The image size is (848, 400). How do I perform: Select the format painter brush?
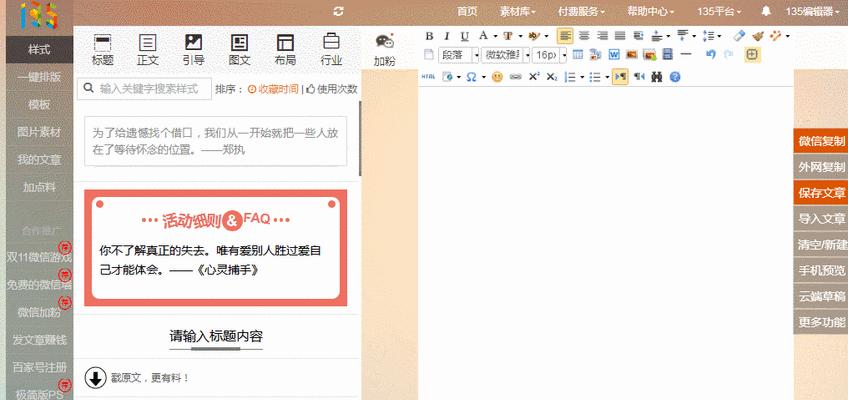point(758,36)
